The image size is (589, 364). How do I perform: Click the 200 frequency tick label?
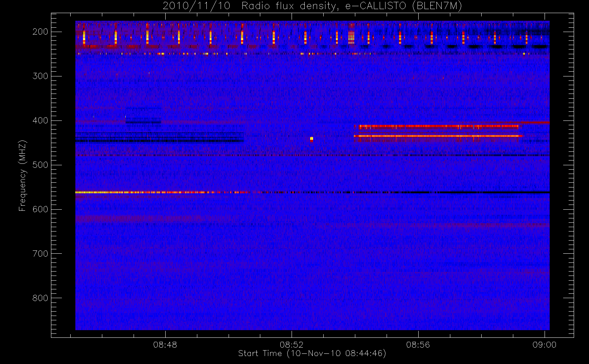click(40, 32)
